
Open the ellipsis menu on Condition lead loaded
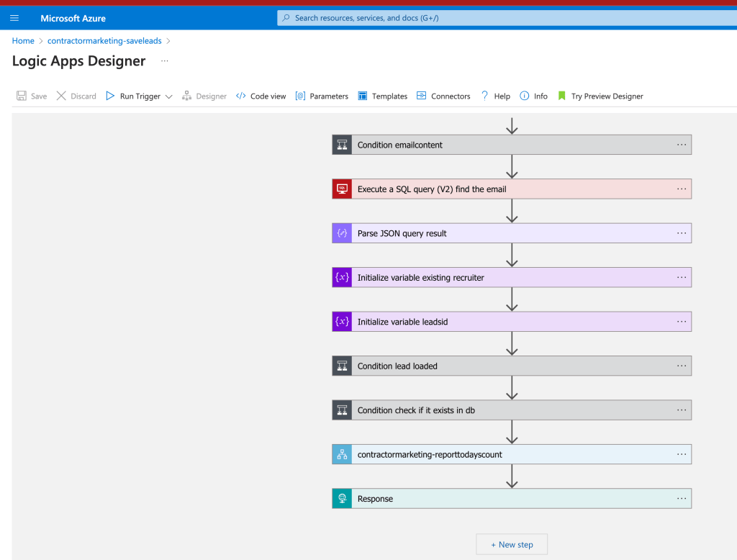682,366
